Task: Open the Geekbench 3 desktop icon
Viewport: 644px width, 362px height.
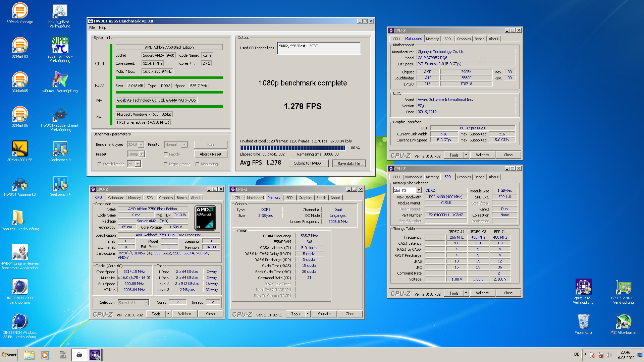Action: pos(60,152)
